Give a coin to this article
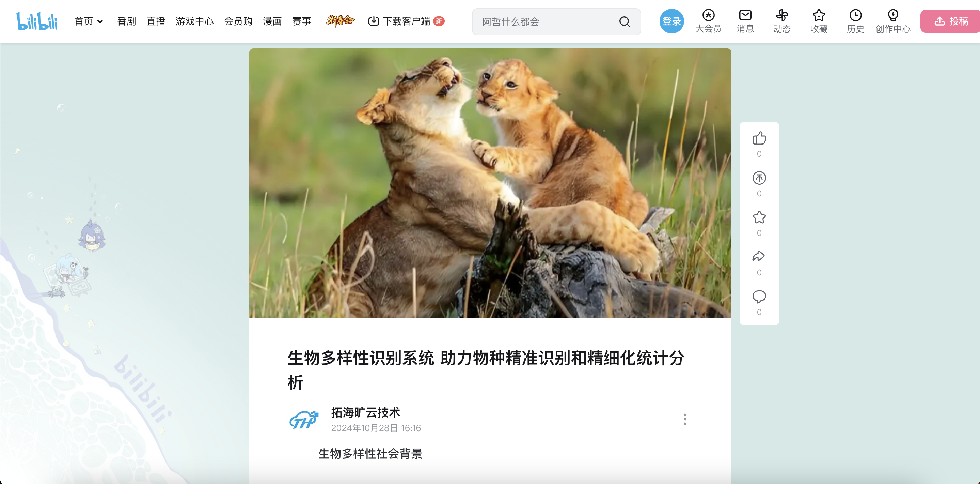 [759, 178]
